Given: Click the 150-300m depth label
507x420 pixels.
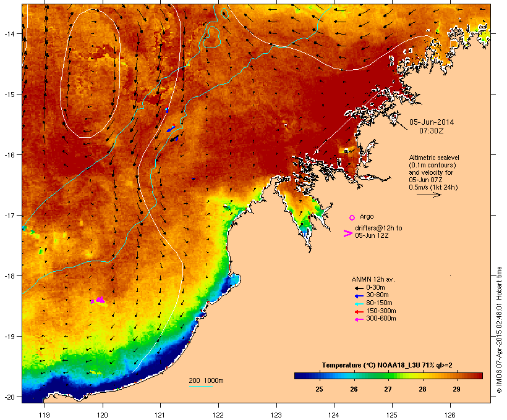Looking at the screenshot, I should (381, 311).
